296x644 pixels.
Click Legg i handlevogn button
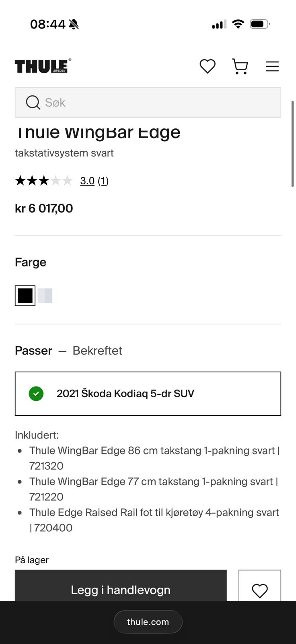(x=121, y=586)
